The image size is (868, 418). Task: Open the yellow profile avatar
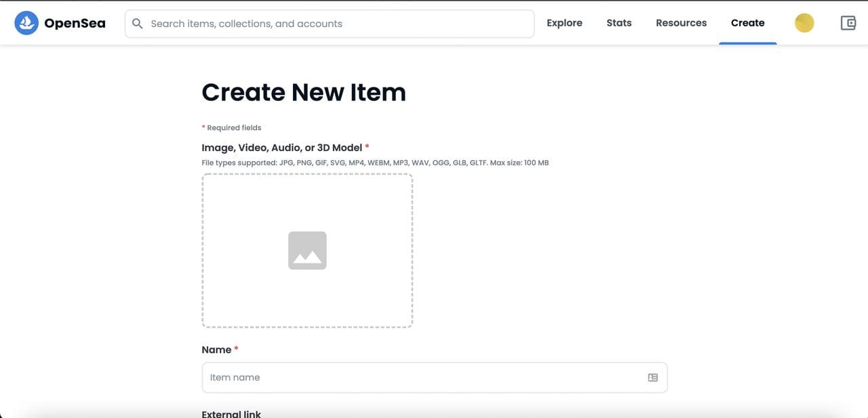pyautogui.click(x=804, y=23)
